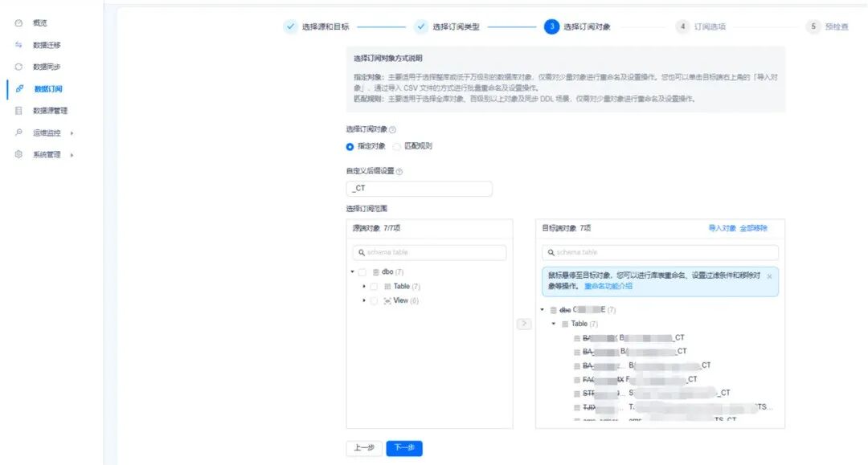The image size is (868, 465).
Task: Expand the 系统管理 submenu arrow
Action: (x=72, y=155)
